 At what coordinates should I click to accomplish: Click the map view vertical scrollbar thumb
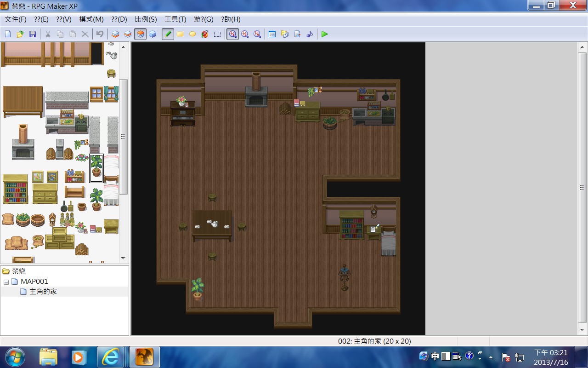pos(582,188)
